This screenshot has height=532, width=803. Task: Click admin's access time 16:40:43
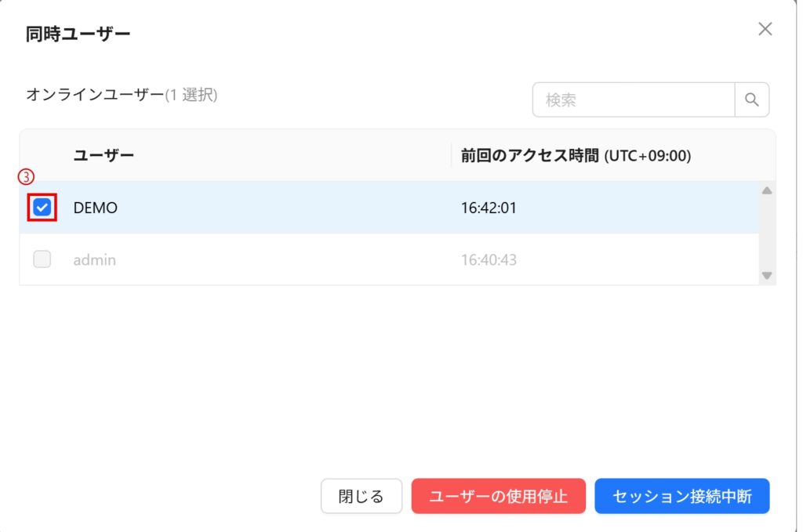click(489, 259)
